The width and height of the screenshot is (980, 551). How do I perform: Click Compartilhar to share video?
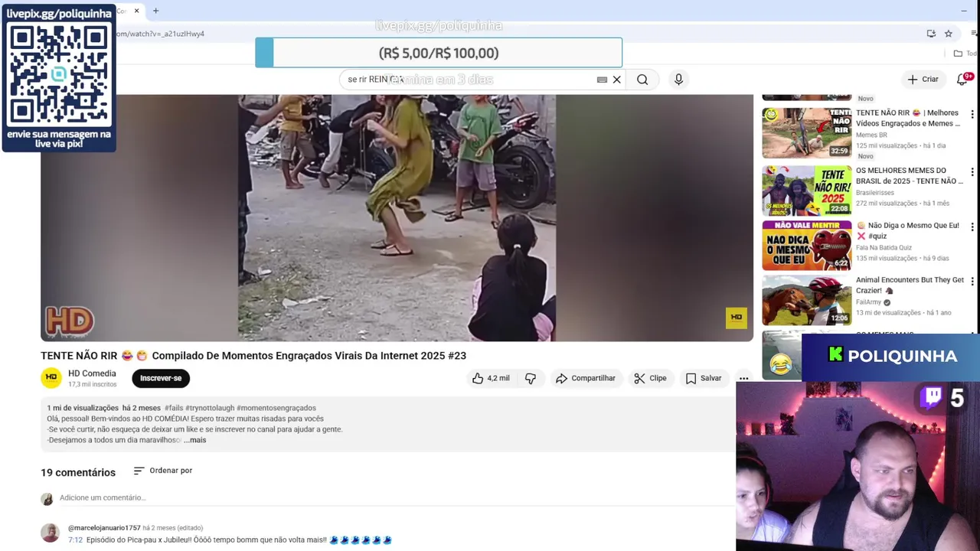(586, 378)
